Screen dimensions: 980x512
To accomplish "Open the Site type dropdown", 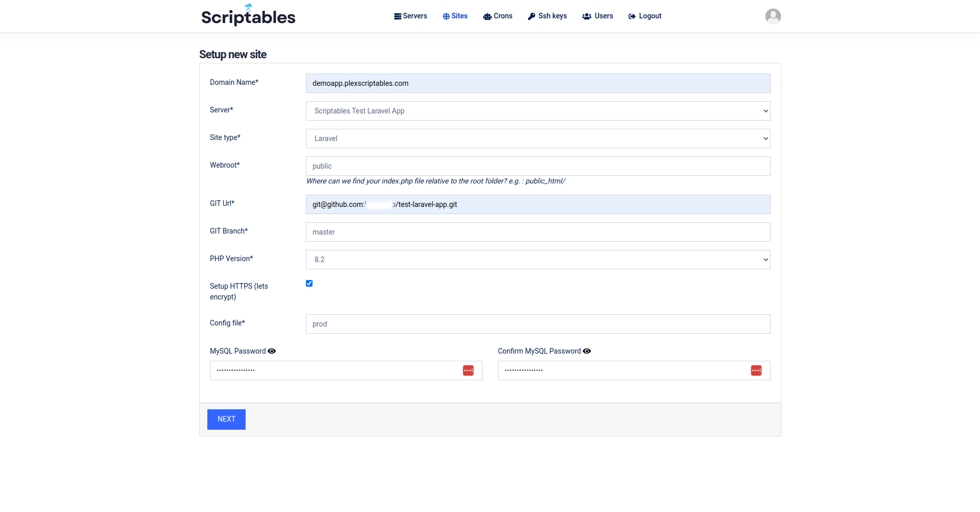I will pos(538,138).
